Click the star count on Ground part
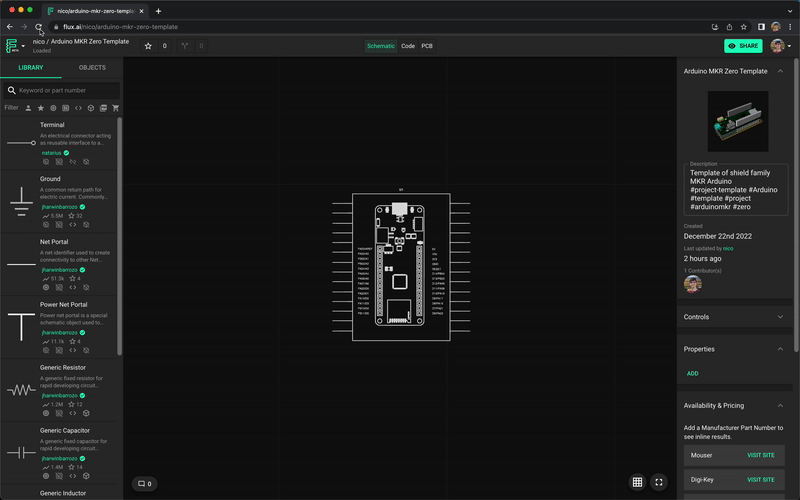Image resolution: width=800 pixels, height=500 pixels. click(x=76, y=216)
